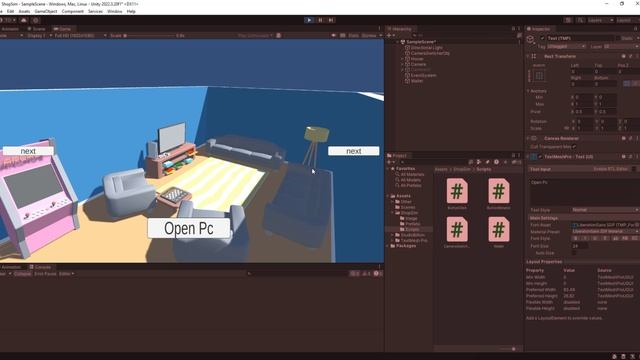640x360 pixels.
Task: Select the Scenes folder in Project
Action: pyautogui.click(x=408, y=207)
